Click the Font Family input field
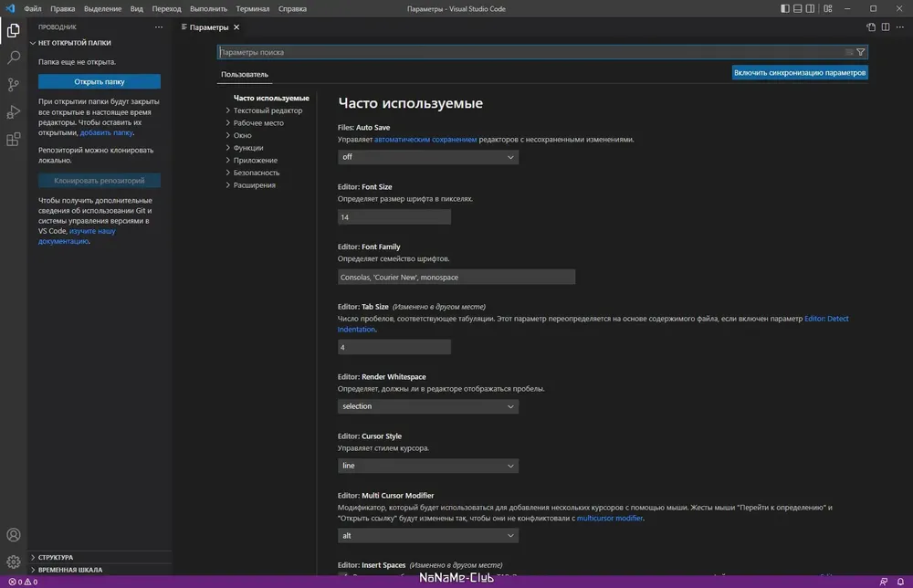 [x=456, y=278]
